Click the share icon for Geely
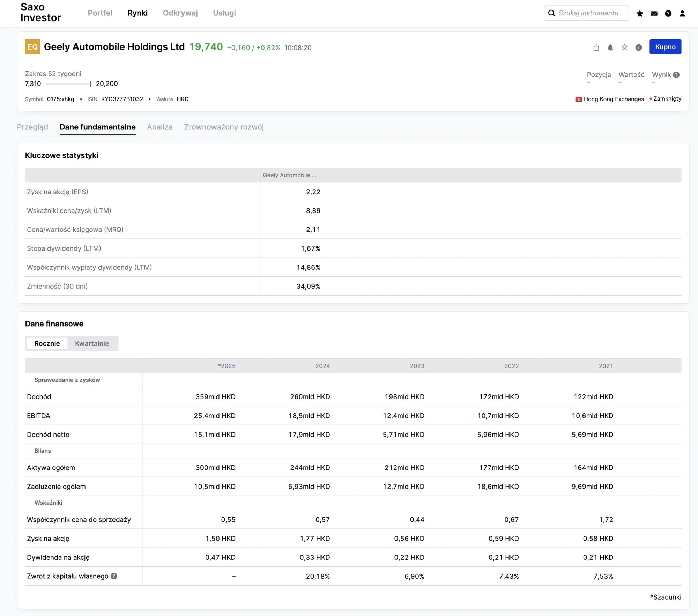The height and width of the screenshot is (616, 698). click(x=596, y=47)
